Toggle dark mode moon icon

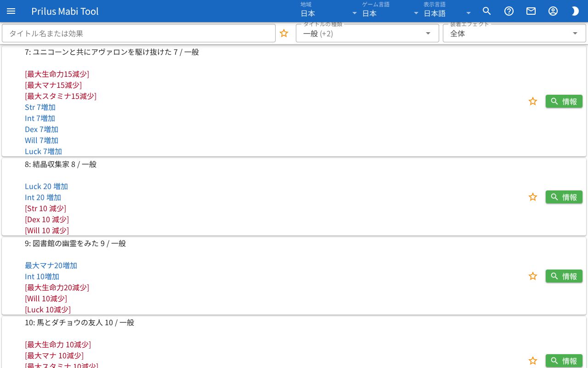[x=575, y=11]
